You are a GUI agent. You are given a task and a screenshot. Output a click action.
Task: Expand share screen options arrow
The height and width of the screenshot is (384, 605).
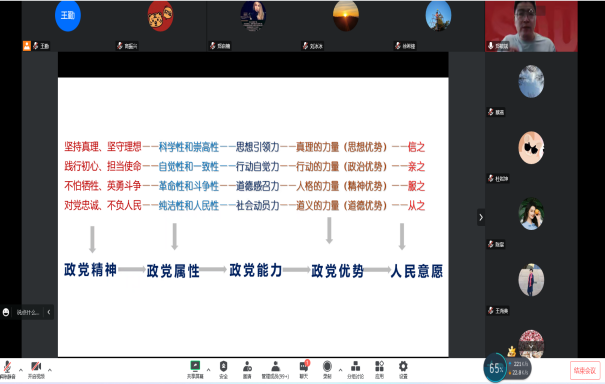tap(208, 370)
